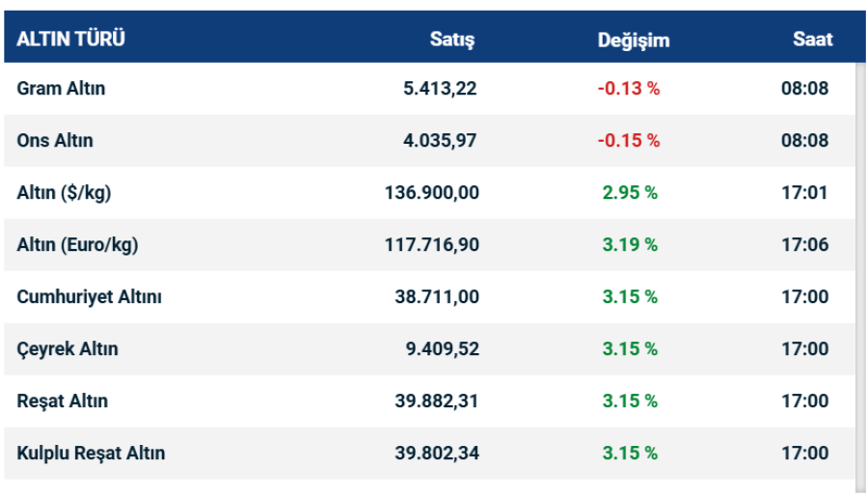
Task: Click the Gram Altın row label
Action: click(x=61, y=89)
